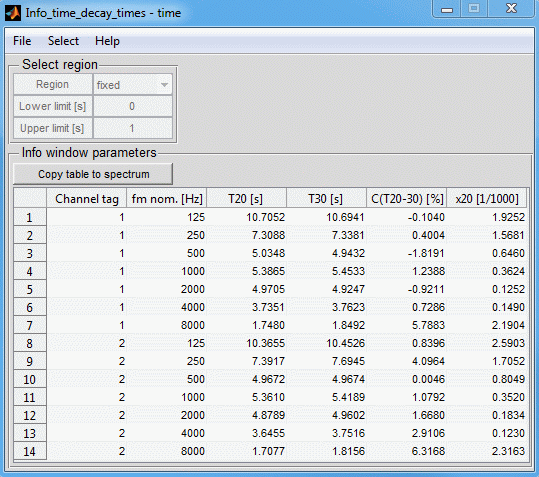
Task: Select row header 7 in the table
Action: [30, 325]
